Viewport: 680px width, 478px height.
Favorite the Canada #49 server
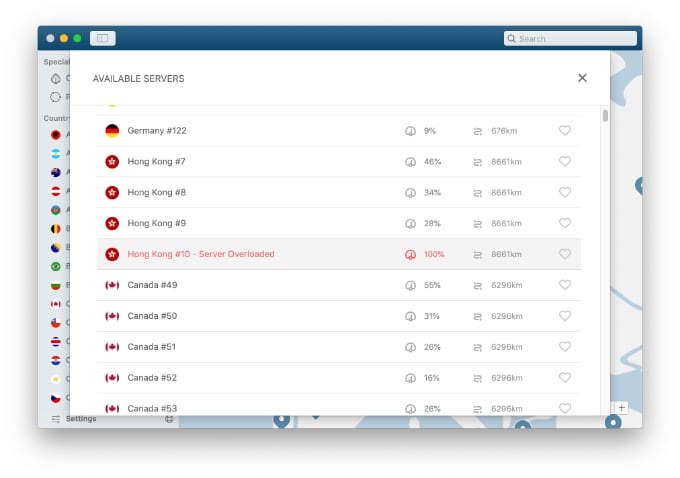pyautogui.click(x=565, y=285)
